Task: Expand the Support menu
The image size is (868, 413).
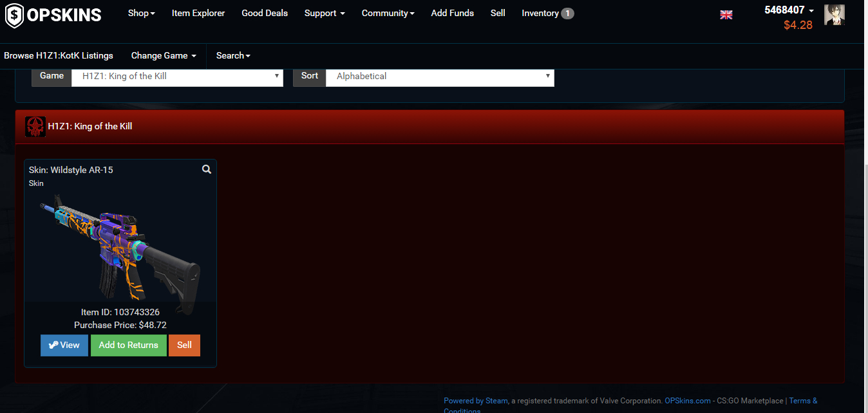Action: (x=325, y=13)
